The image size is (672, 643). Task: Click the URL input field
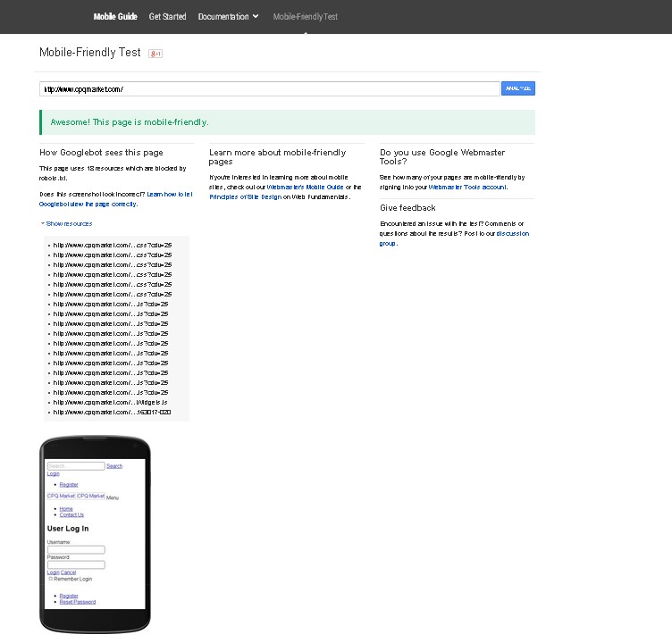coord(270,89)
